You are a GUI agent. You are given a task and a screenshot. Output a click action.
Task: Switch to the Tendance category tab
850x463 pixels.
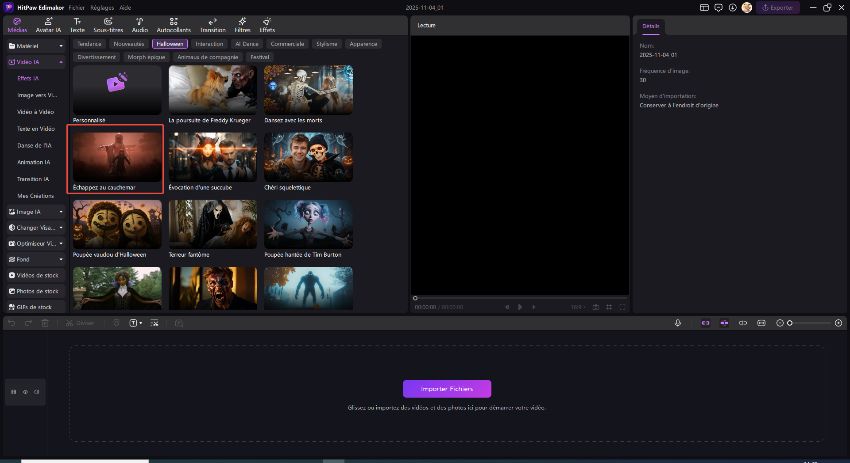(x=90, y=44)
